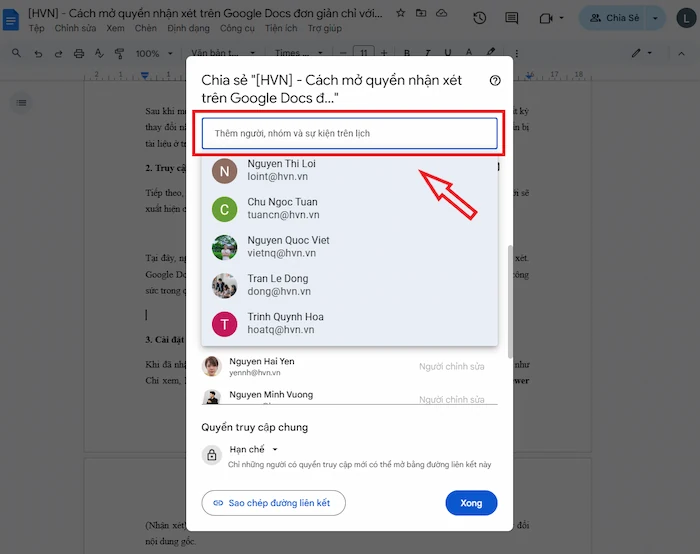Open the zoom 100% dropdown
This screenshot has width=700, height=554.
click(x=152, y=53)
